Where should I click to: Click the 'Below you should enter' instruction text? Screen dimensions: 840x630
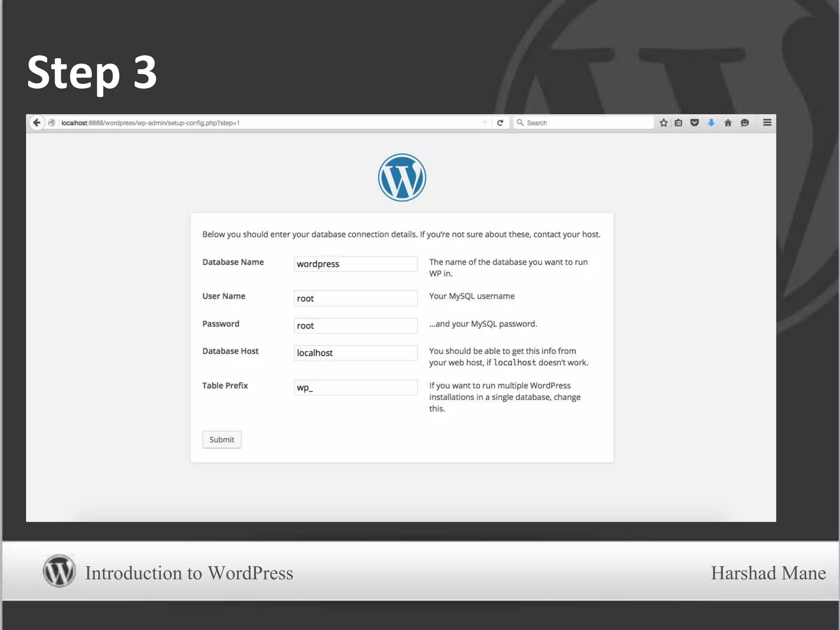pyautogui.click(x=401, y=234)
